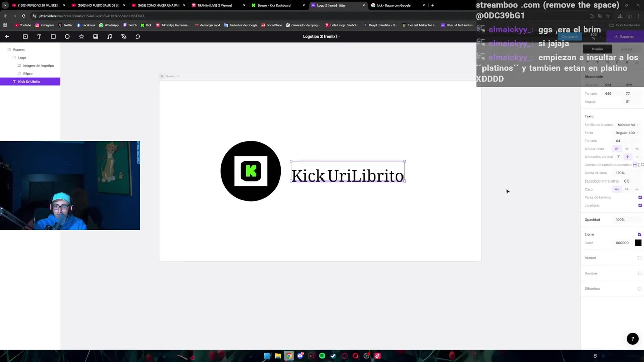This screenshot has width=644, height=362.
Task: Enable the Ataque stroke checkbox
Action: (640, 258)
